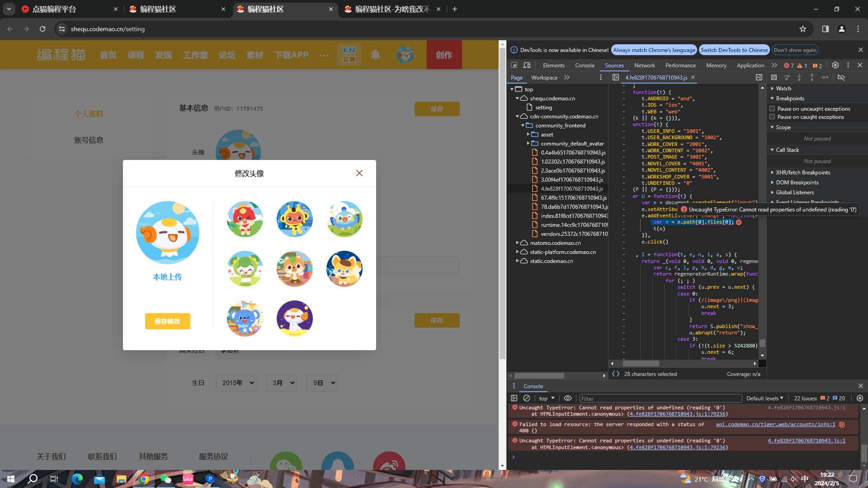
Task: Click the pretty print braces icon
Action: point(616,374)
